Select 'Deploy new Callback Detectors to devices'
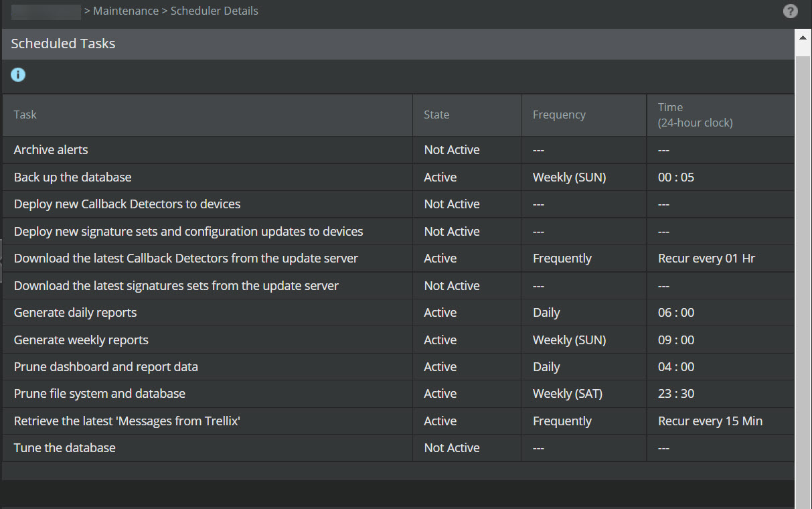Image resolution: width=812 pixels, height=509 pixels. [127, 204]
